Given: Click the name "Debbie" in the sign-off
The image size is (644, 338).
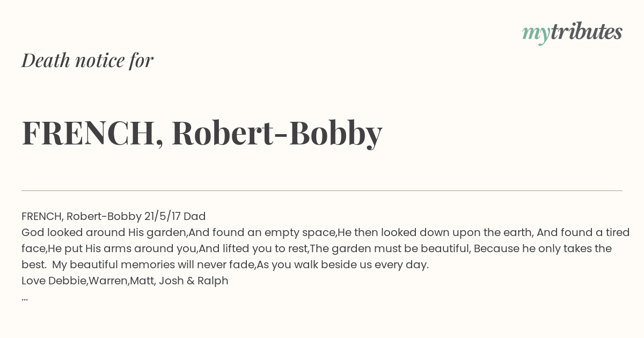Looking at the screenshot, I should click(68, 281).
